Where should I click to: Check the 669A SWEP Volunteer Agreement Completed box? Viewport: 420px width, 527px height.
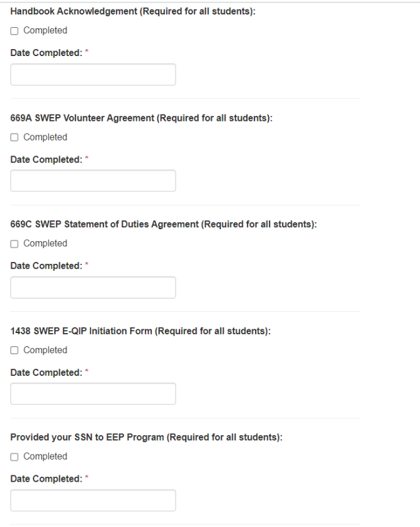(x=14, y=137)
